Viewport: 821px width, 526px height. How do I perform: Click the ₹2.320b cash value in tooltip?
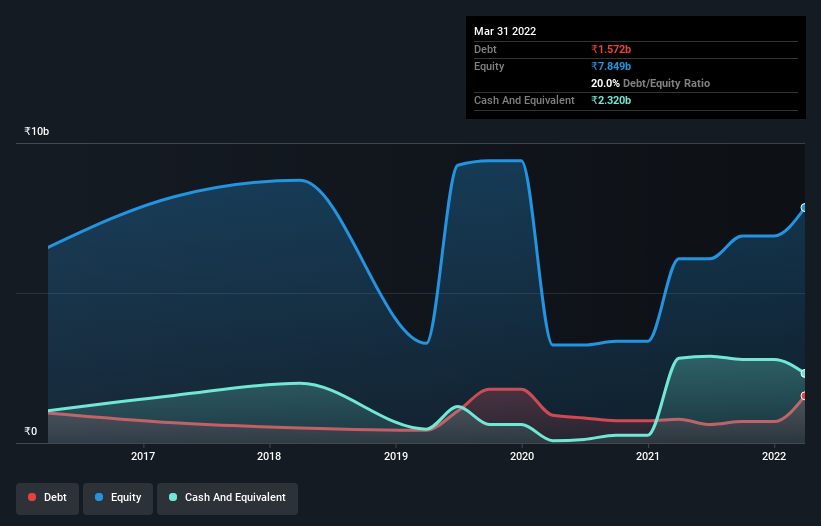coord(611,100)
